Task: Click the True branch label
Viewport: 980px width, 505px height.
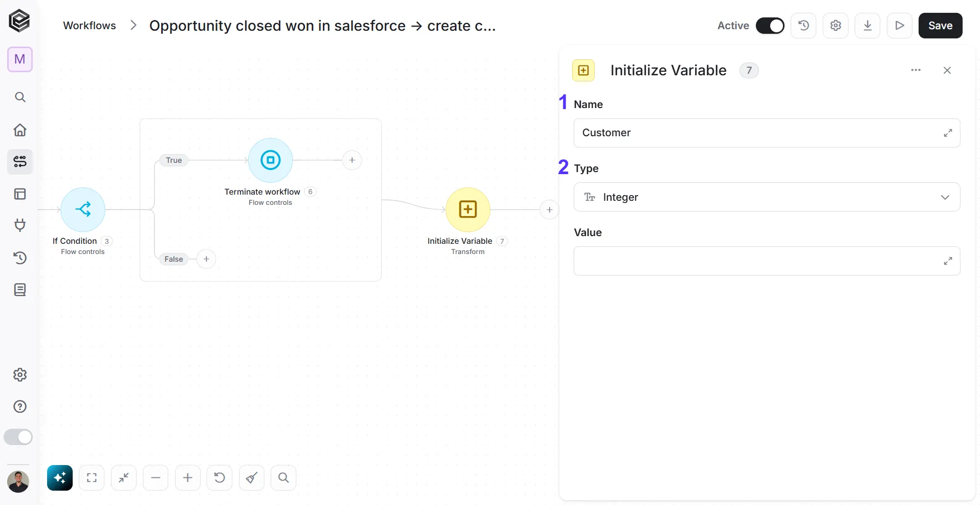Action: 174,160
